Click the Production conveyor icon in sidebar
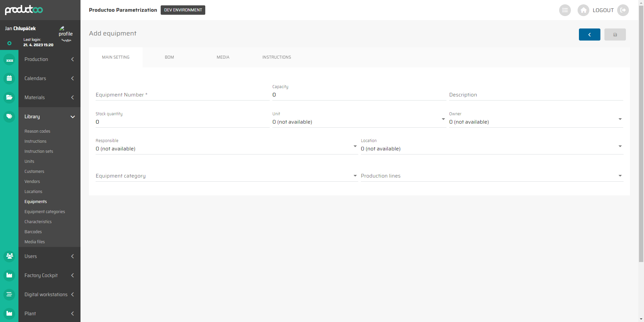The image size is (644, 322). [9, 60]
